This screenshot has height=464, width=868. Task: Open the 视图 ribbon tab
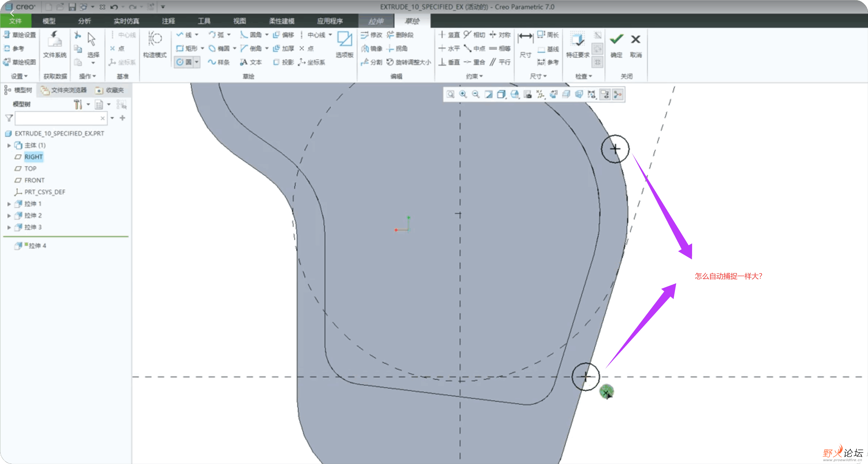pyautogui.click(x=240, y=21)
